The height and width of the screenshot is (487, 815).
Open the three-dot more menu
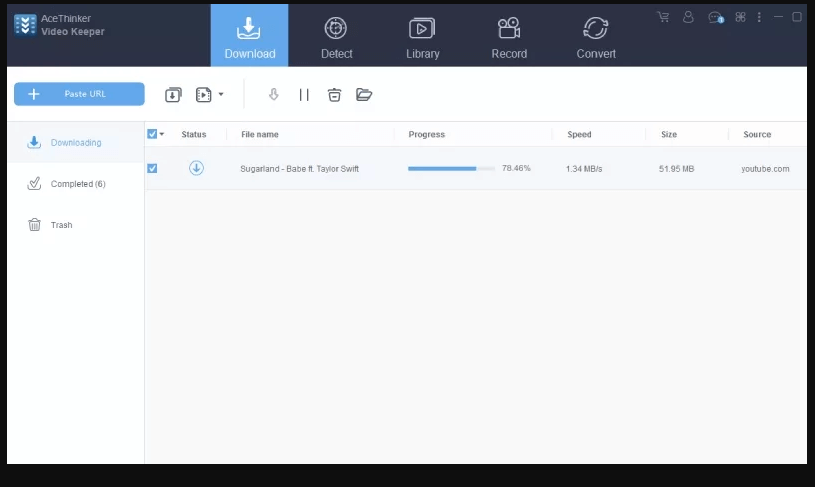pyautogui.click(x=759, y=17)
